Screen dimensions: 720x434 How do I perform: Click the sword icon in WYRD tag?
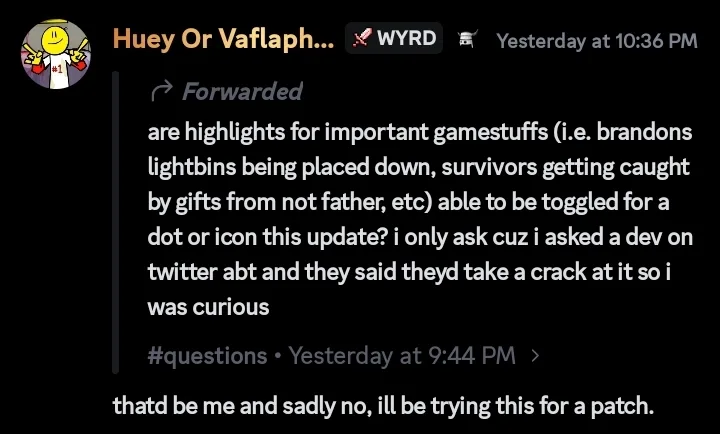click(x=361, y=39)
